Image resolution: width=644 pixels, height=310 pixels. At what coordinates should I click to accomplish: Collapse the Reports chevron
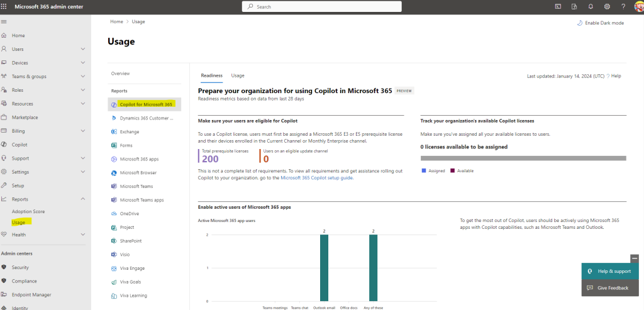point(83,199)
